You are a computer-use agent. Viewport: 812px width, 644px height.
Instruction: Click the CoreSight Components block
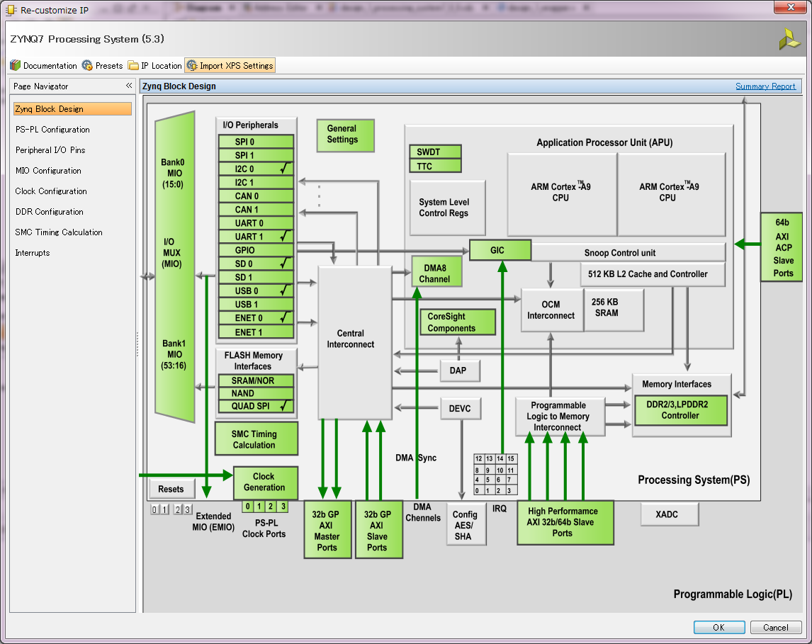pyautogui.click(x=458, y=322)
